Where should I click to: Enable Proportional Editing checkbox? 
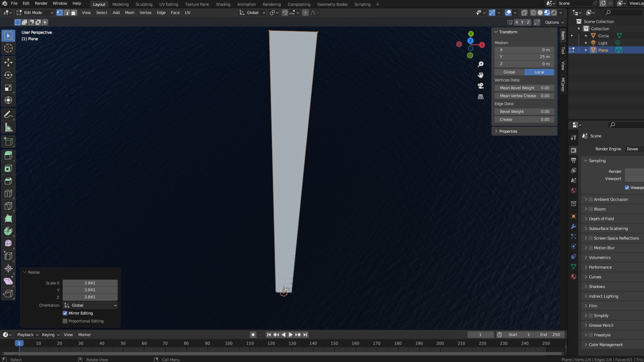(65, 321)
